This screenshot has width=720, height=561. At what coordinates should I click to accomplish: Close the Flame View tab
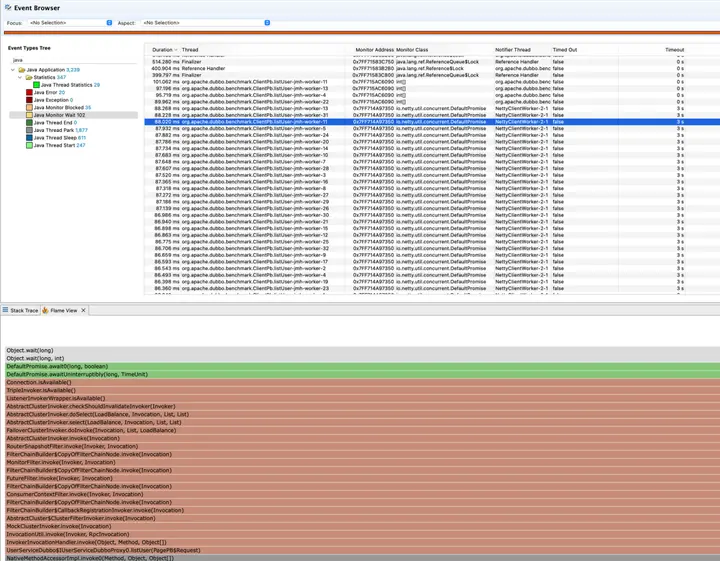[83, 310]
